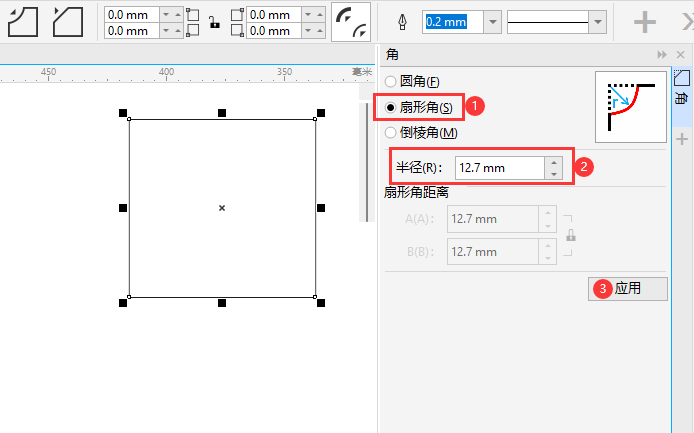The width and height of the screenshot is (694, 433).
Task: Click the bottom-left corner radius field
Action: point(132,31)
